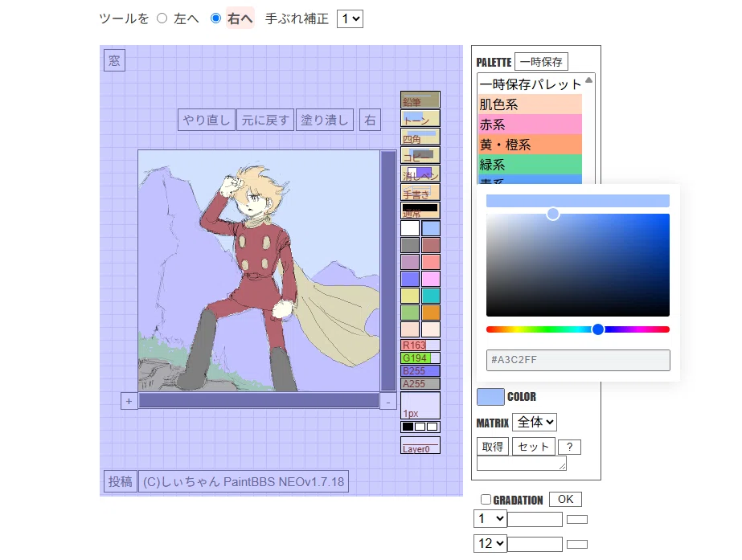Pick the periwinkle blue color swatch
This screenshot has height=560, width=742.
410,279
